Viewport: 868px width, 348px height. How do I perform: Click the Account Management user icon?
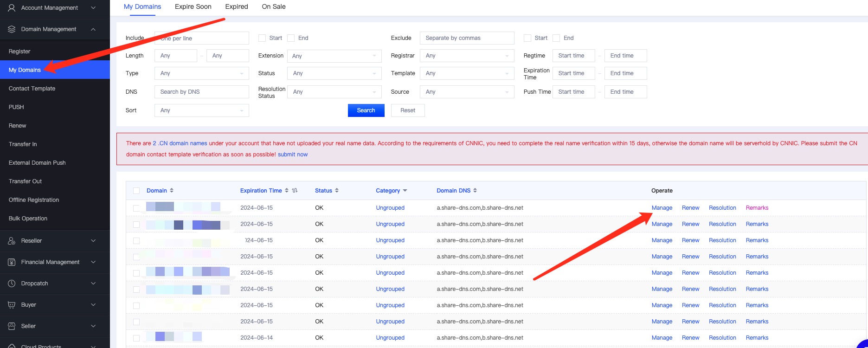pyautogui.click(x=12, y=8)
